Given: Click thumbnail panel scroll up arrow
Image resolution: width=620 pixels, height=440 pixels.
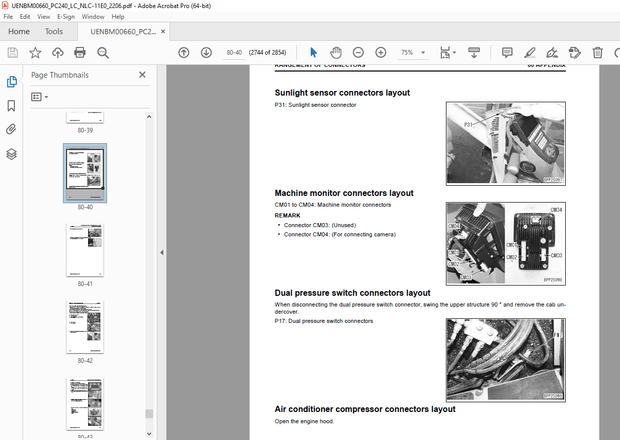Looking at the screenshot, I should coord(149,117).
